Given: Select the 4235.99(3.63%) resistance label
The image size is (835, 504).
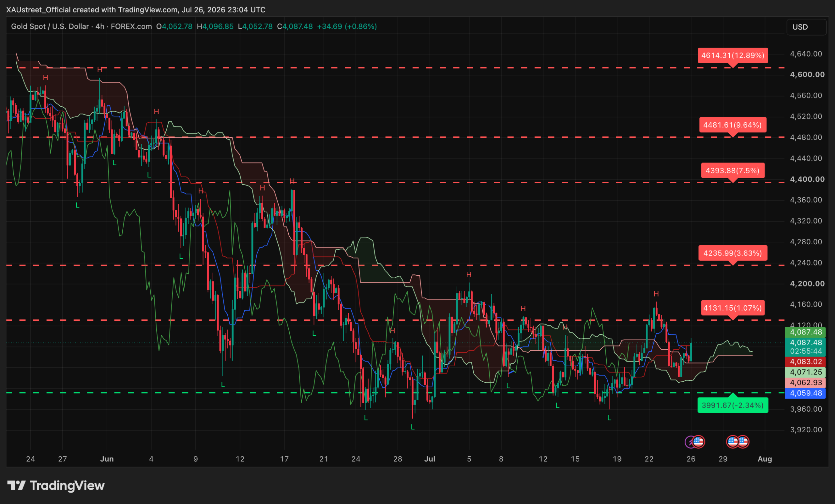Looking at the screenshot, I should (x=733, y=253).
